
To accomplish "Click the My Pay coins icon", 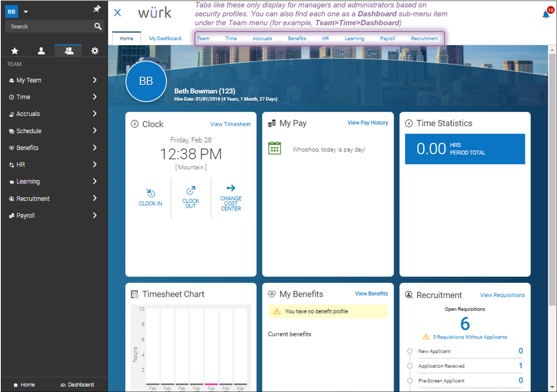I will 272,123.
